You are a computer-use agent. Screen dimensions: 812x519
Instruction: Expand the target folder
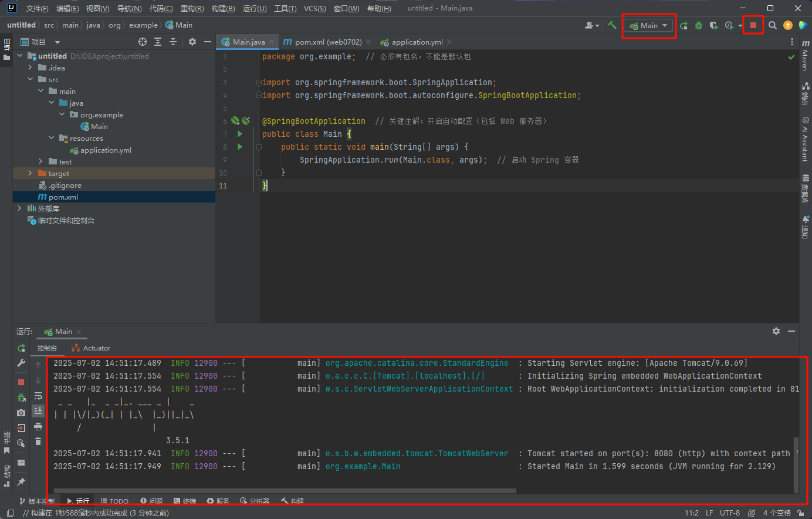30,173
